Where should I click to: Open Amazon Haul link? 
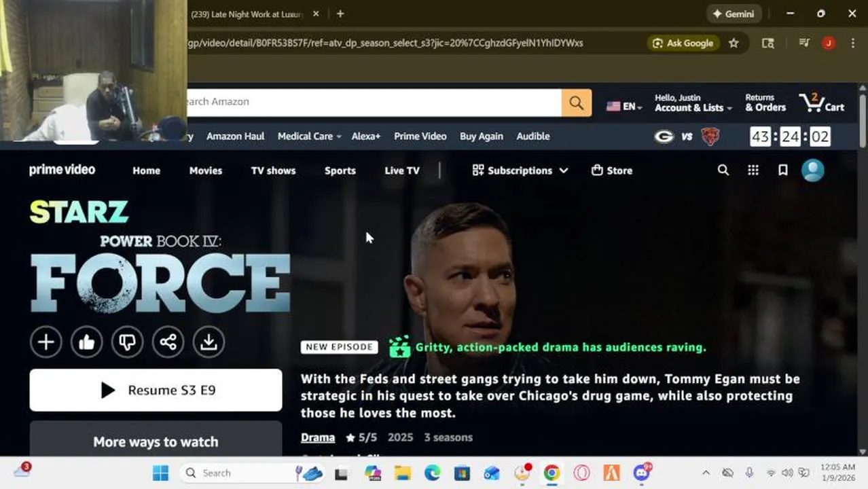point(236,137)
